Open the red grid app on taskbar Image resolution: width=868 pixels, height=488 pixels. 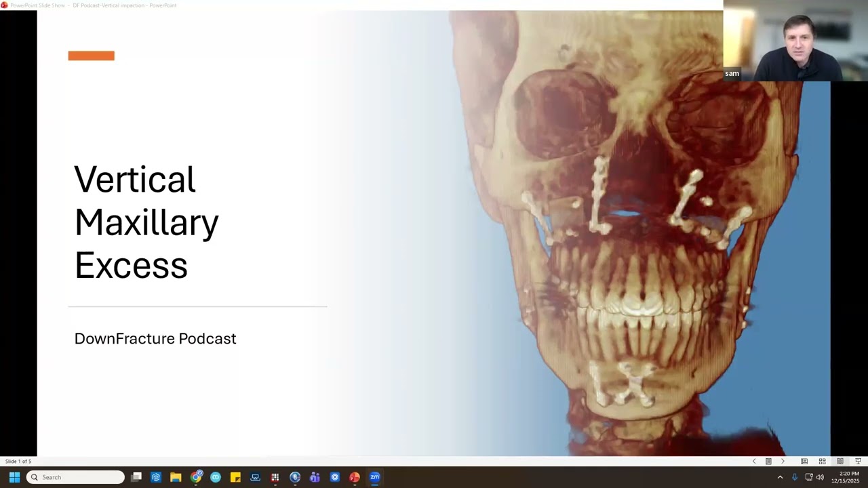pyautogui.click(x=275, y=477)
